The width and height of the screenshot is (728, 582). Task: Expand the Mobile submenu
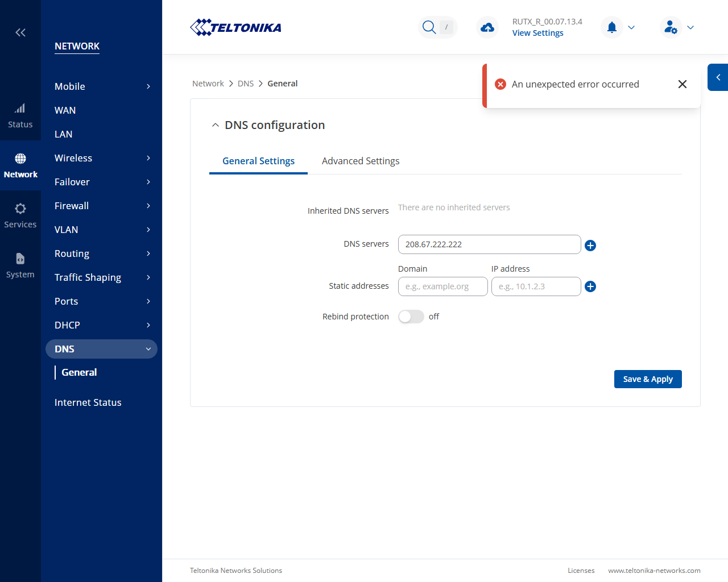[102, 86]
